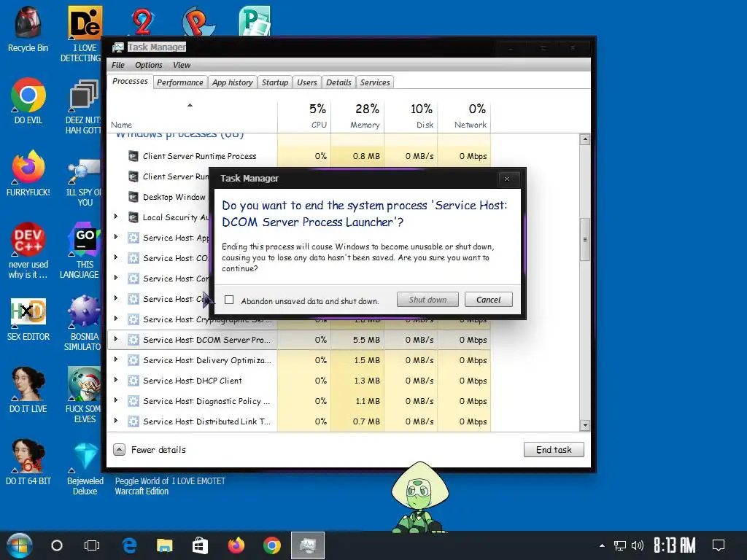Launch Edge from the taskbar
This screenshot has height=560, width=747.
(129, 545)
